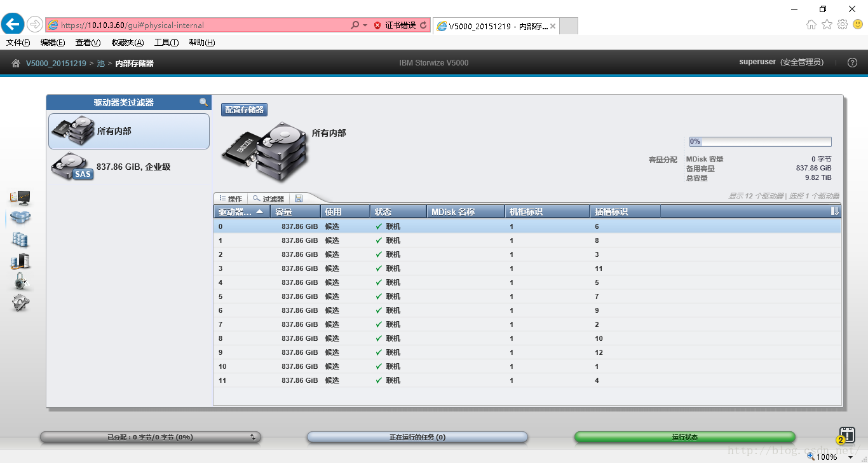This screenshot has height=463, width=868.
Task: Open the 编辑(E) menu
Action: (x=52, y=43)
